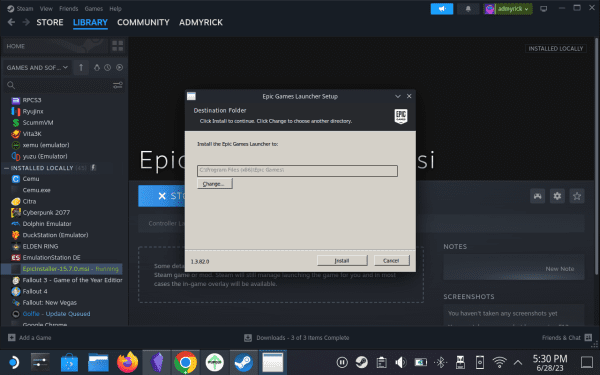Click the sort-ascending arrow in the library filter

tap(81, 67)
